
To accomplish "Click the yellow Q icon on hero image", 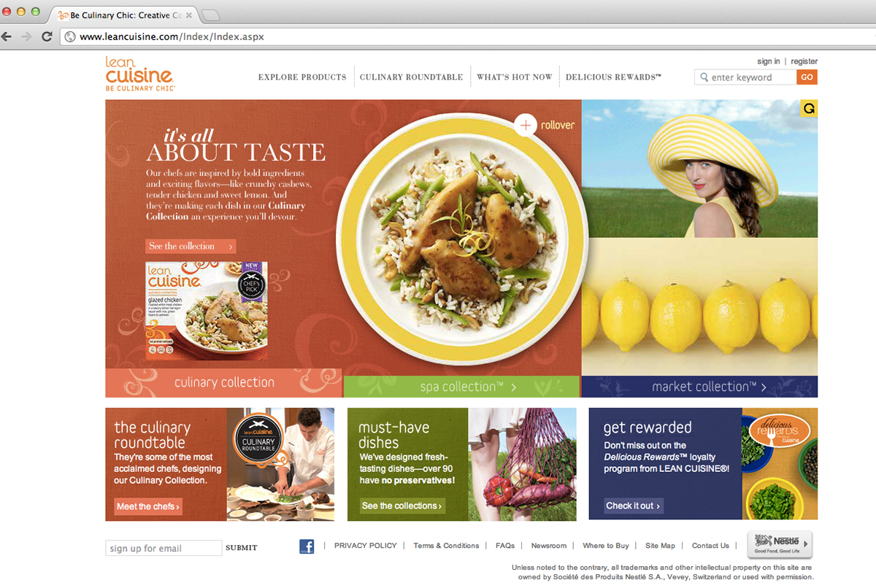I will pyautogui.click(x=809, y=109).
